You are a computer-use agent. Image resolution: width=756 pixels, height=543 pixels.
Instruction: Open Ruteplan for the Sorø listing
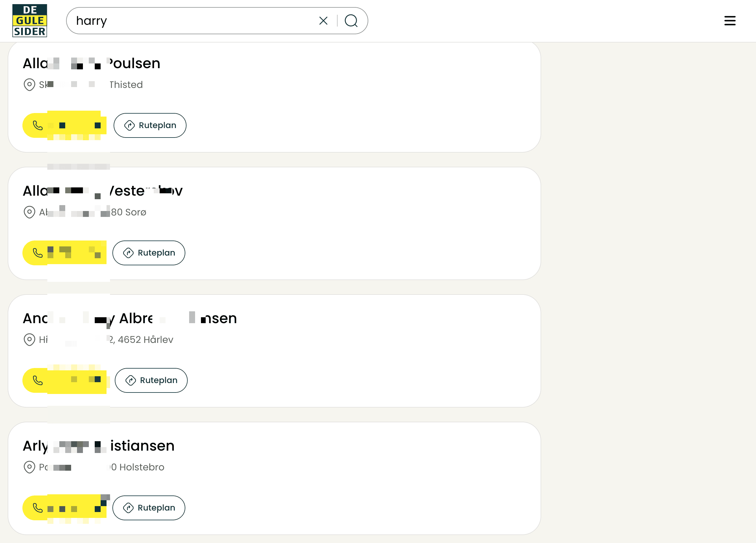point(149,253)
